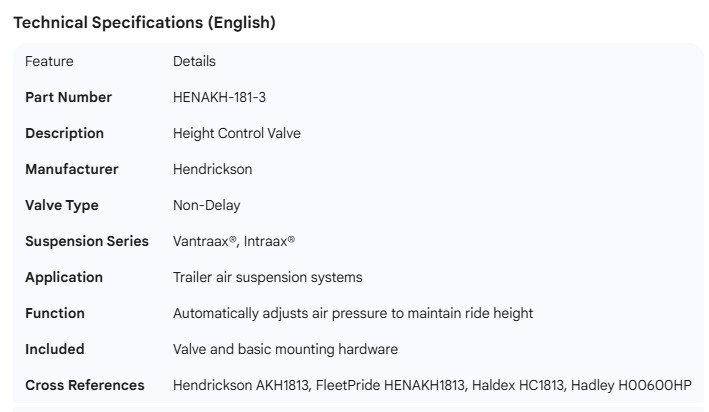The image size is (709, 412).
Task: Click the Vantraax®, Intraax® series value
Action: [x=234, y=241]
